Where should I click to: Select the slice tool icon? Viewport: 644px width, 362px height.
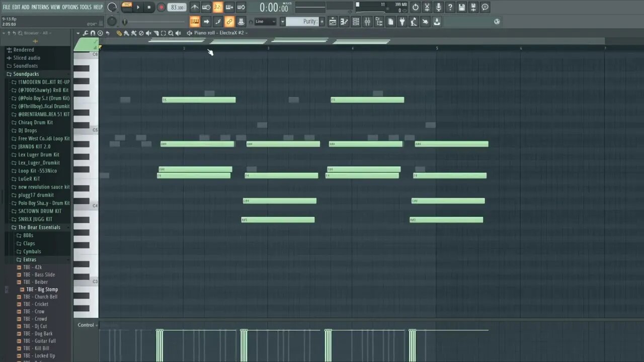(156, 33)
